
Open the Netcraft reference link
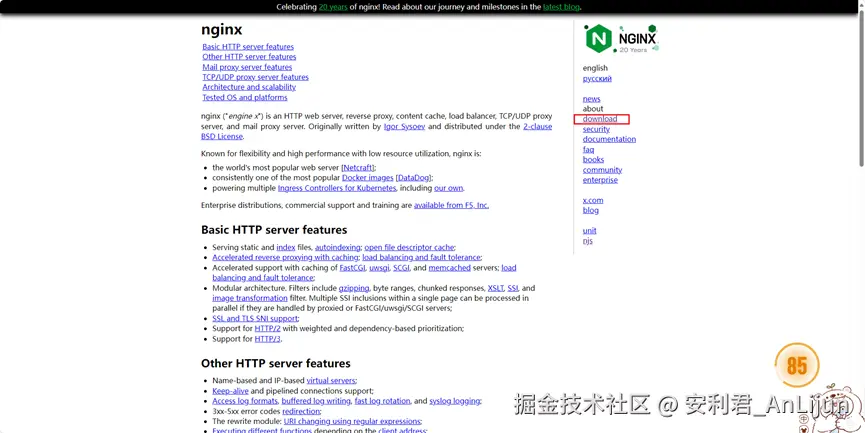359,167
